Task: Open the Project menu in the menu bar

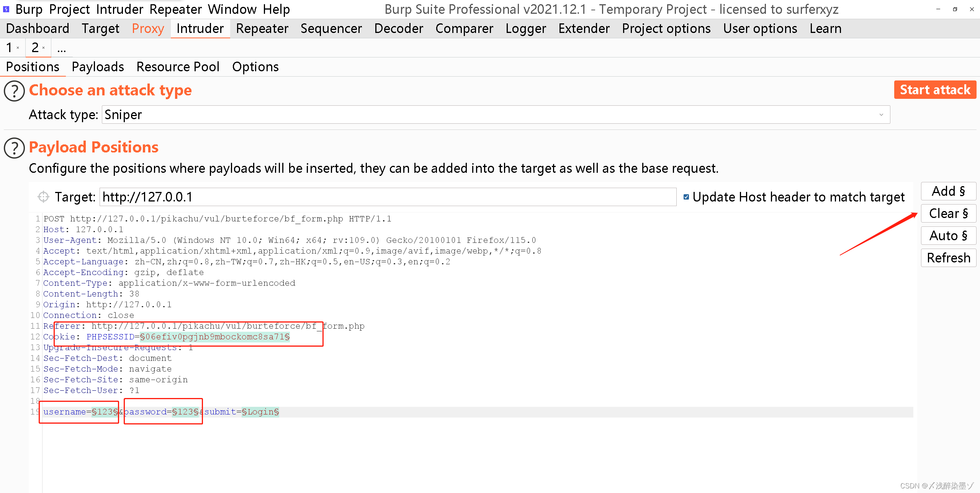Action: click(69, 9)
